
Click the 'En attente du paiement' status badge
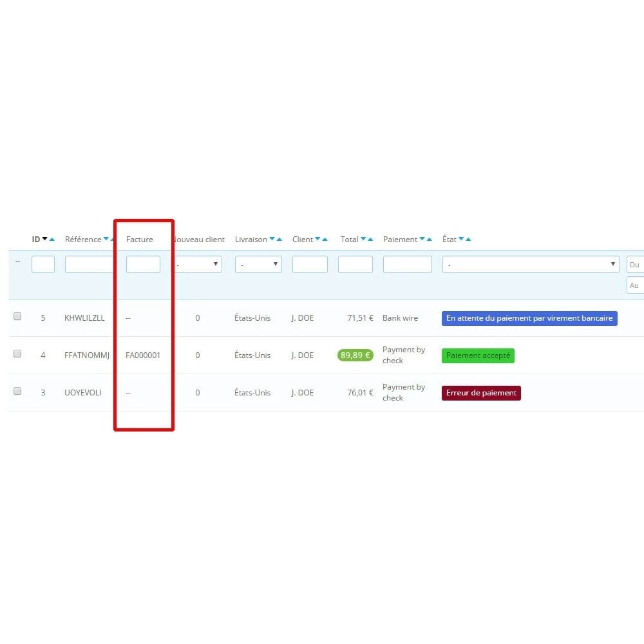529,318
